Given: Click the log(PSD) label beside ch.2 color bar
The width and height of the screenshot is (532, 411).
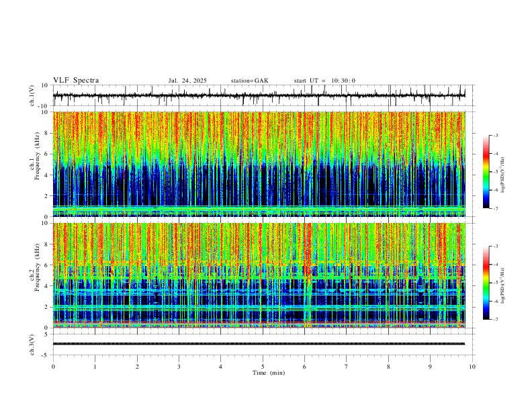Looking at the screenshot, I should [x=502, y=285].
